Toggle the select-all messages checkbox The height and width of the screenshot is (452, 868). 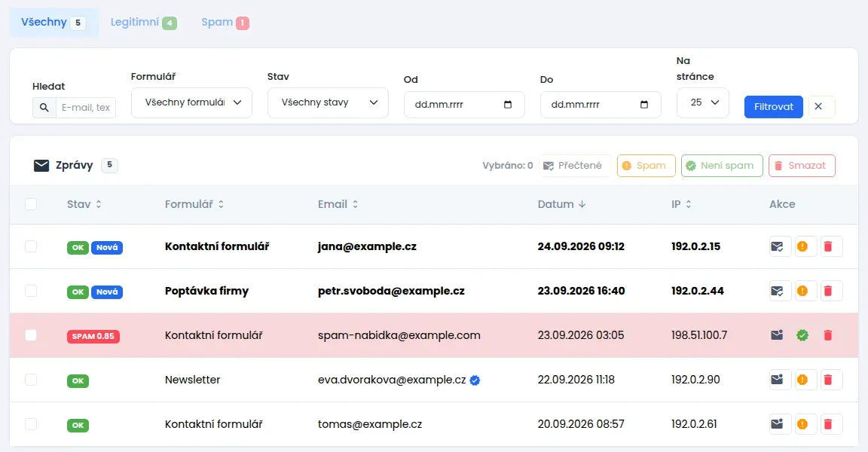click(x=31, y=204)
